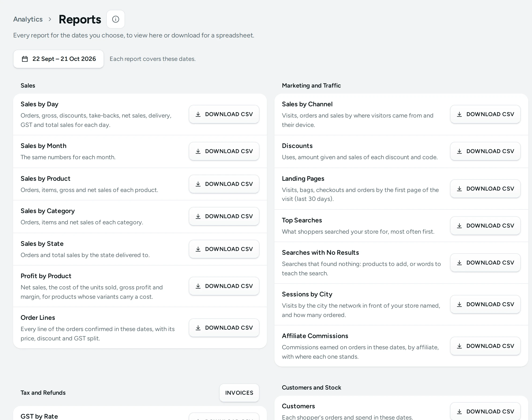This screenshot has width=532, height=420.
Task: Download CSV for Sales by Product
Action: coord(224,184)
